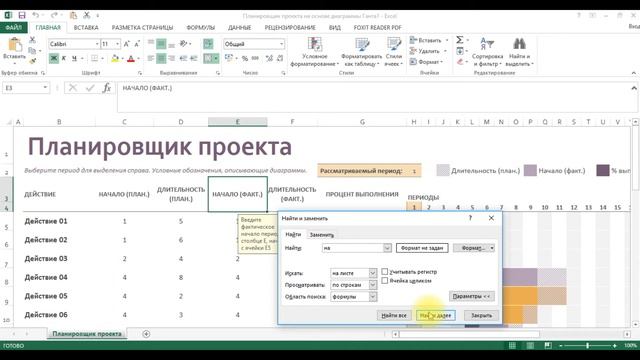Open the Просматривать 'по строкам' dropdown
This screenshot has width=640, height=360.
coord(373,284)
